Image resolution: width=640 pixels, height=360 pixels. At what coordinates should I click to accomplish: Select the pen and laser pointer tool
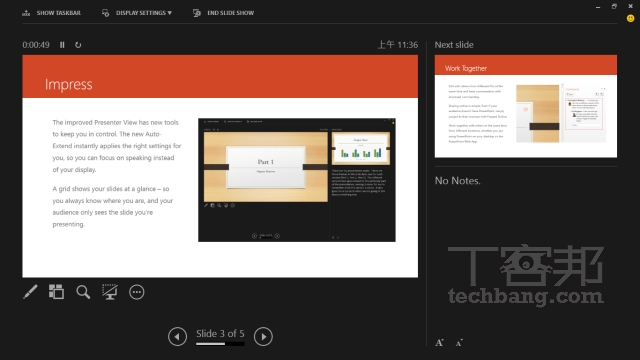click(x=30, y=292)
